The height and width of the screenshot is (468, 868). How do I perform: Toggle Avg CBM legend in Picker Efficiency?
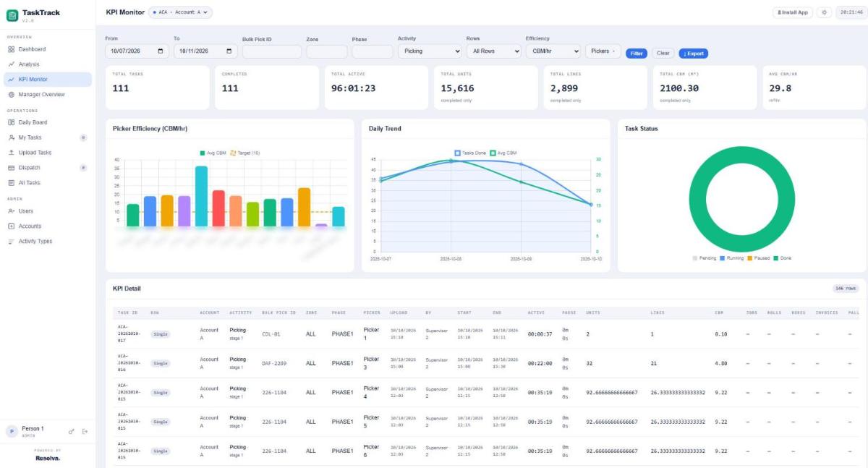click(213, 153)
